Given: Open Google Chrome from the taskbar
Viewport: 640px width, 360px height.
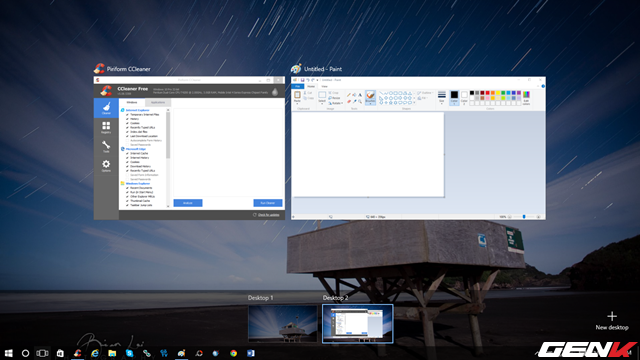Looking at the screenshot, I should tap(233, 353).
